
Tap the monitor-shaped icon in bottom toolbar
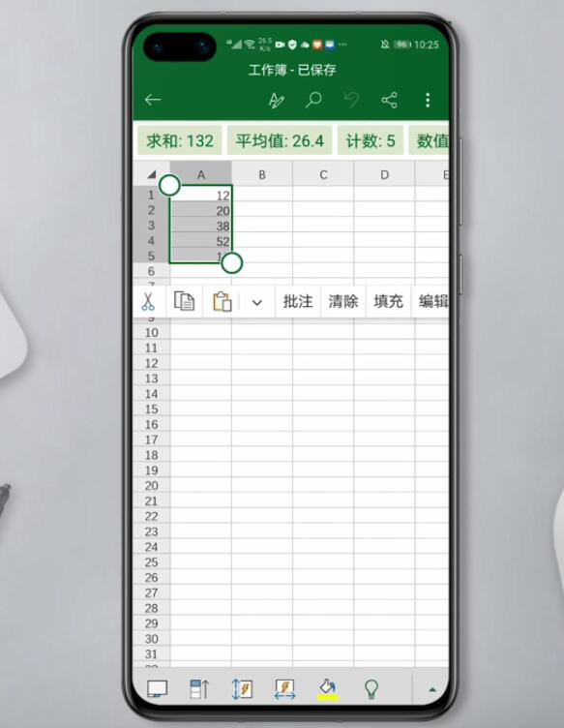158,689
